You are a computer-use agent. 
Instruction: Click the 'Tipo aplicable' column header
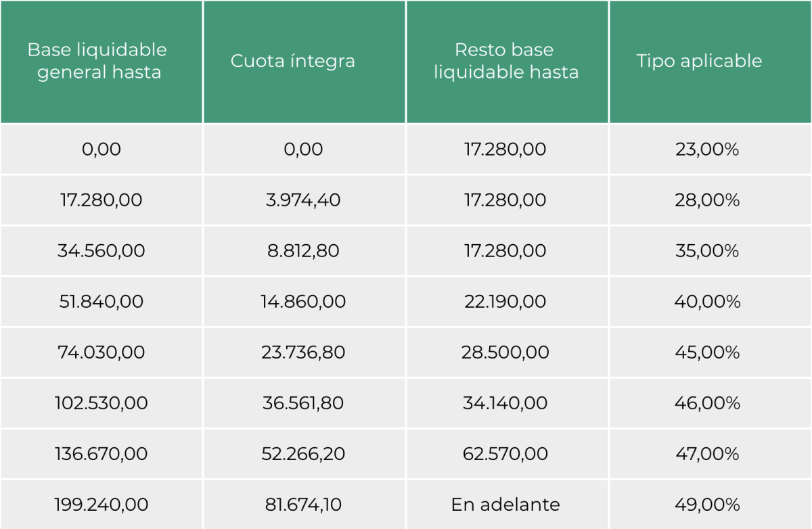tap(710, 62)
